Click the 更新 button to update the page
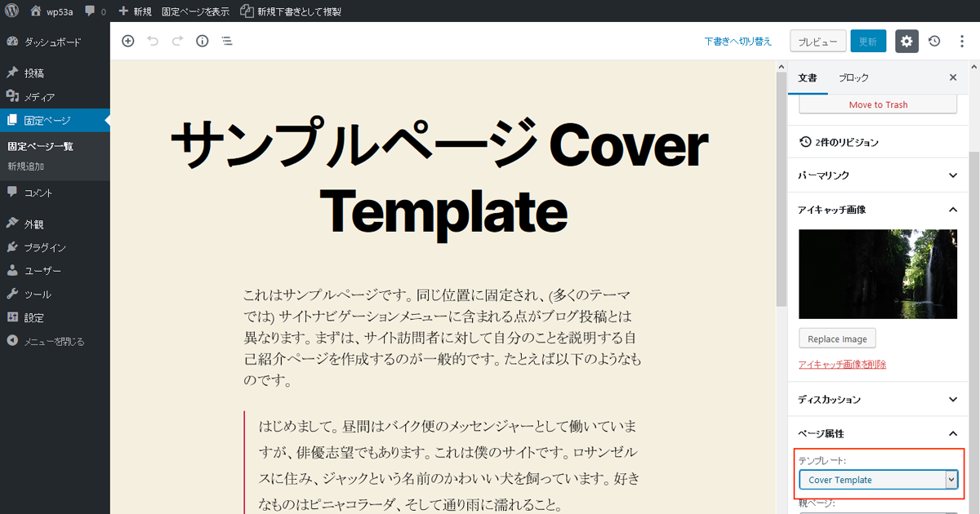The width and height of the screenshot is (980, 514). (868, 40)
